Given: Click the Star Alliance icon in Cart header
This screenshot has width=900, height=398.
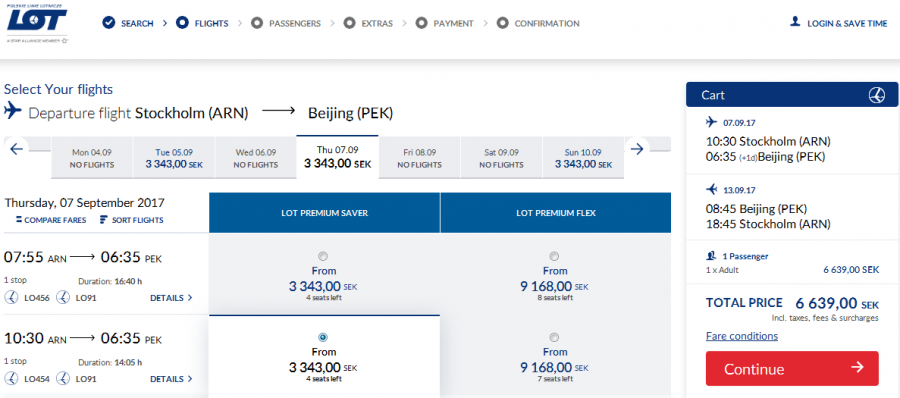Looking at the screenshot, I should coord(876,95).
